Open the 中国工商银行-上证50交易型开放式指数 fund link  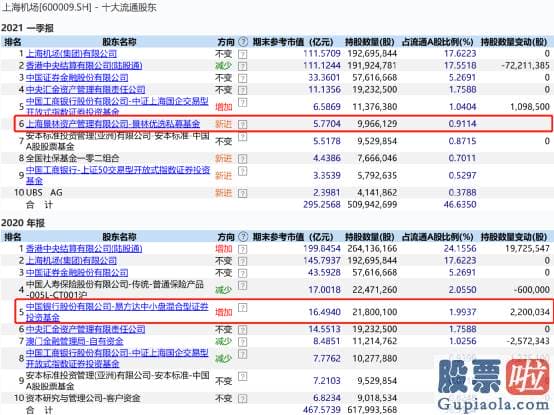click(x=118, y=175)
